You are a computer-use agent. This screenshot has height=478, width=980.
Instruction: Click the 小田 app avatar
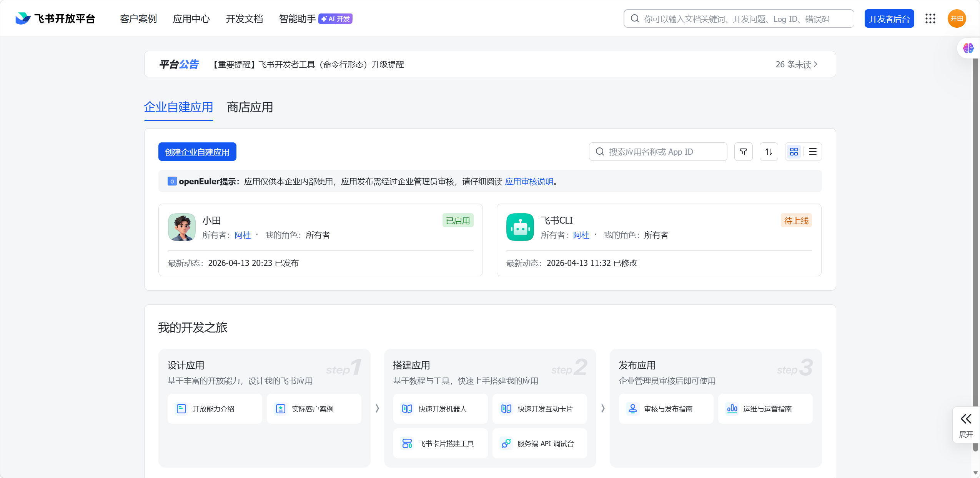point(181,227)
